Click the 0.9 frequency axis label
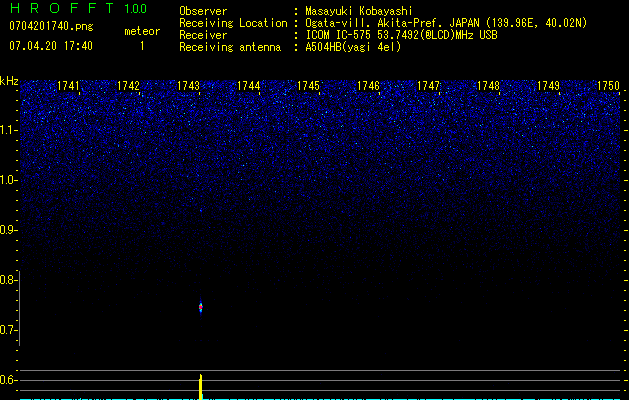This screenshot has width=629, height=400. pyautogui.click(x=9, y=230)
